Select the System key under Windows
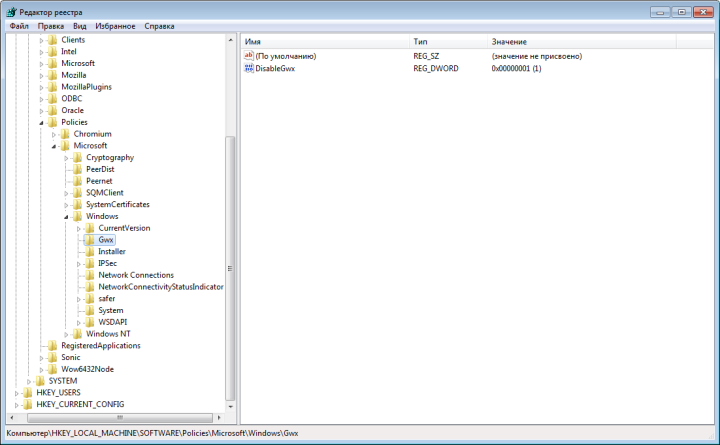The image size is (720, 445). pos(111,310)
